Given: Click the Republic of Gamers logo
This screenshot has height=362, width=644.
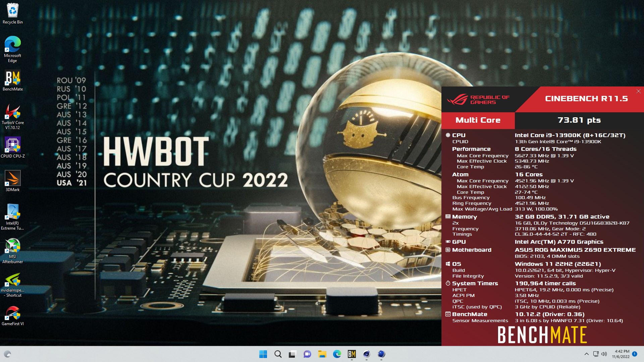Looking at the screenshot, I should coord(478,100).
